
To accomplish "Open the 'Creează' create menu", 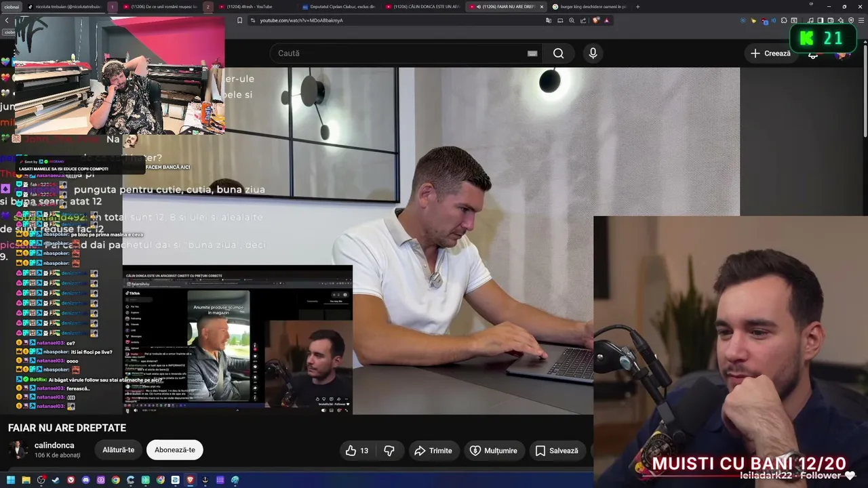I will pos(770,54).
